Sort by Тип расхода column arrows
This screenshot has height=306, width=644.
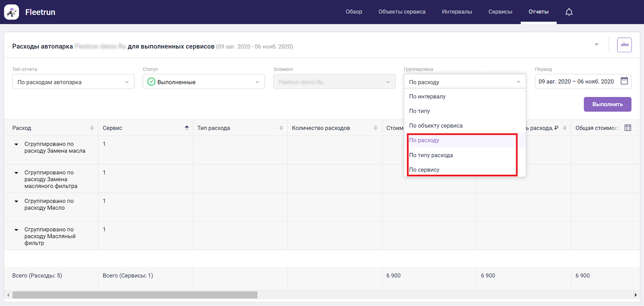[281, 128]
